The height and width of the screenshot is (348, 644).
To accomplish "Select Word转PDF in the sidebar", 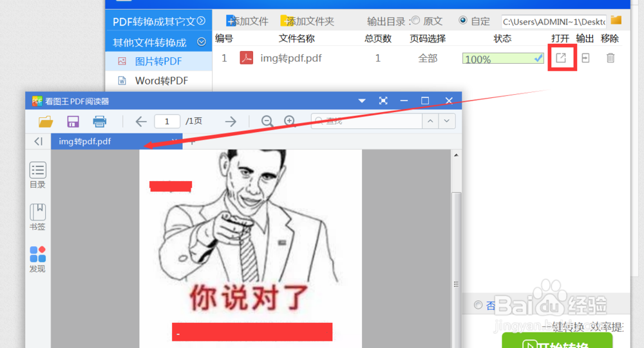I will (158, 81).
